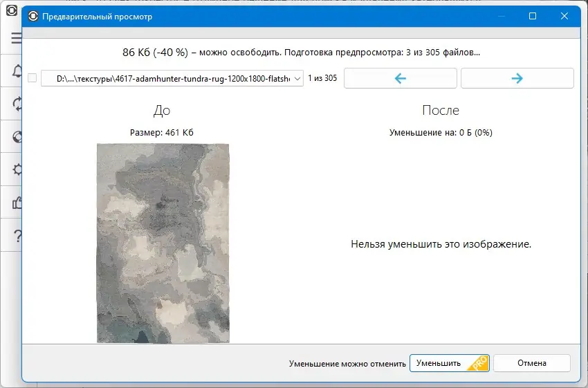Toggle the checkbox beside the file path

point(33,78)
